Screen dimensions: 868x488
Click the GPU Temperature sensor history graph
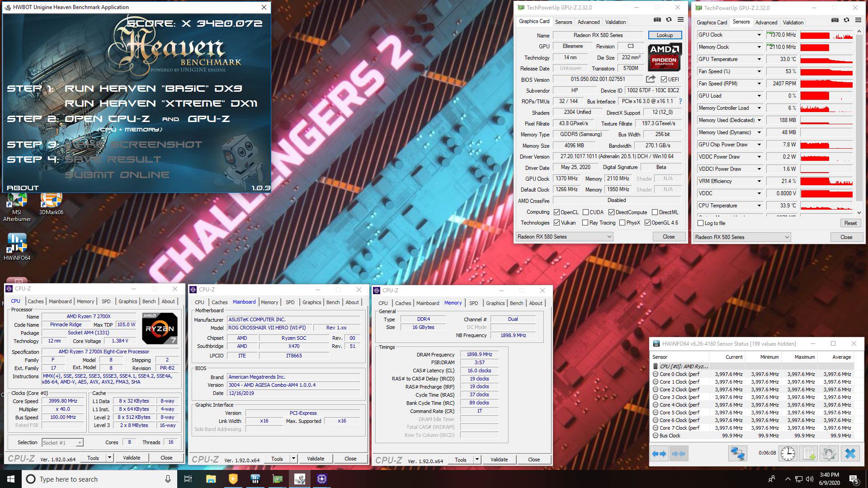(826, 59)
